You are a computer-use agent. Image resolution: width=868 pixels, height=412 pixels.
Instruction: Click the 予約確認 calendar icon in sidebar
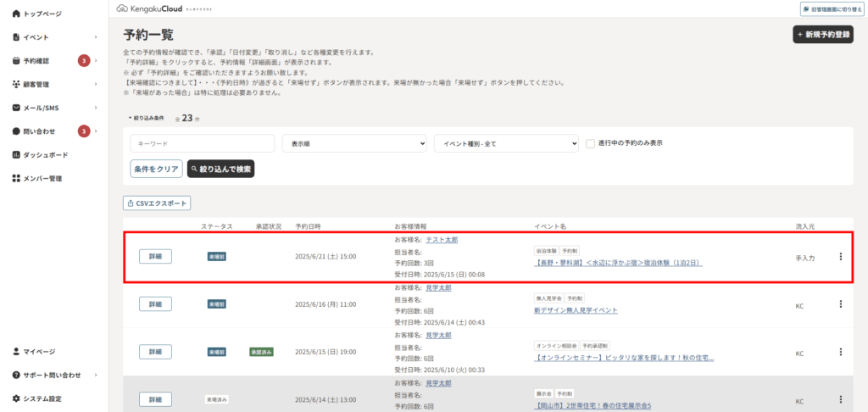click(x=16, y=61)
